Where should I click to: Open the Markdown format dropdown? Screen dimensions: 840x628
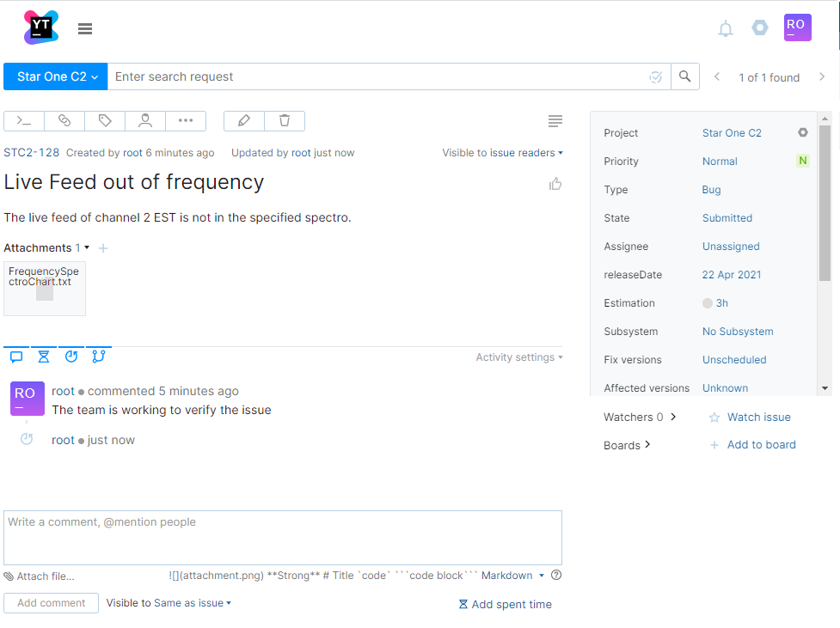pos(512,576)
